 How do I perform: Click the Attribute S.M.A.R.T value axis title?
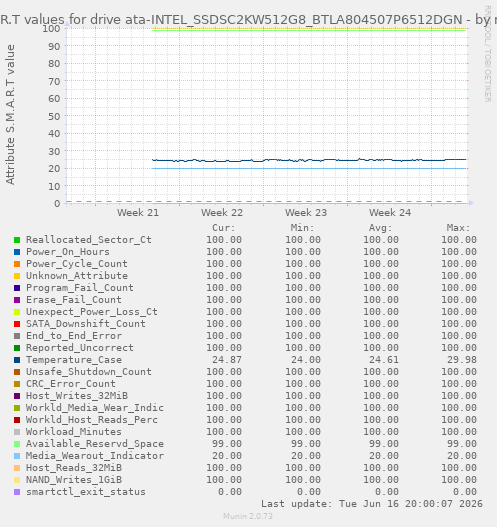coord(10,115)
